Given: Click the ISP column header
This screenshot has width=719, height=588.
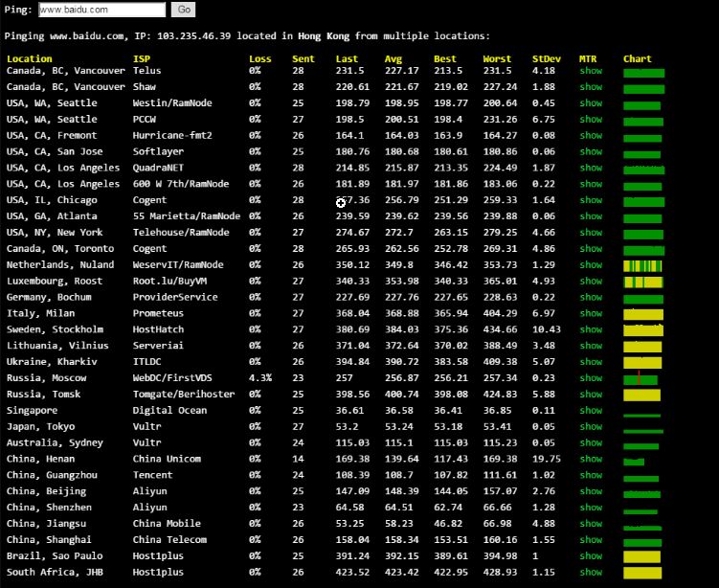Looking at the screenshot, I should (142, 58).
